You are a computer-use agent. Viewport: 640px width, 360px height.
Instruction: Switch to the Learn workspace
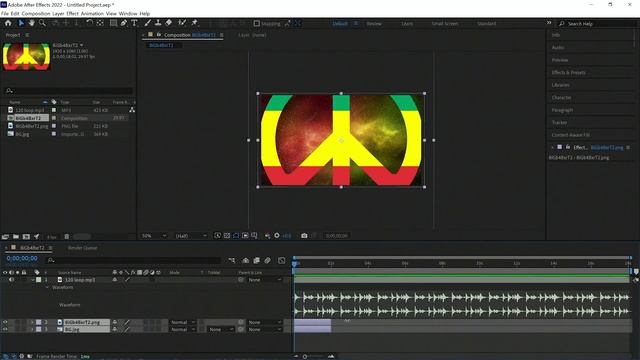click(x=407, y=24)
